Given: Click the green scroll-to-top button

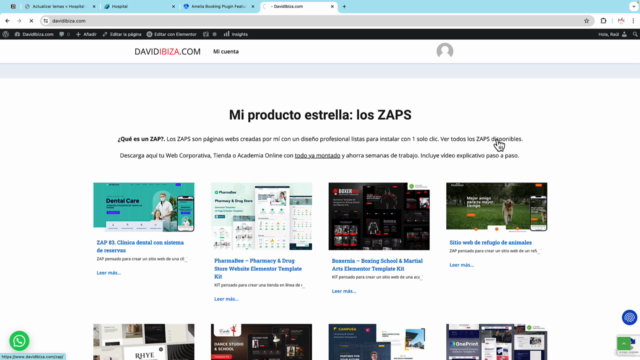Looking at the screenshot, I should point(624,344).
